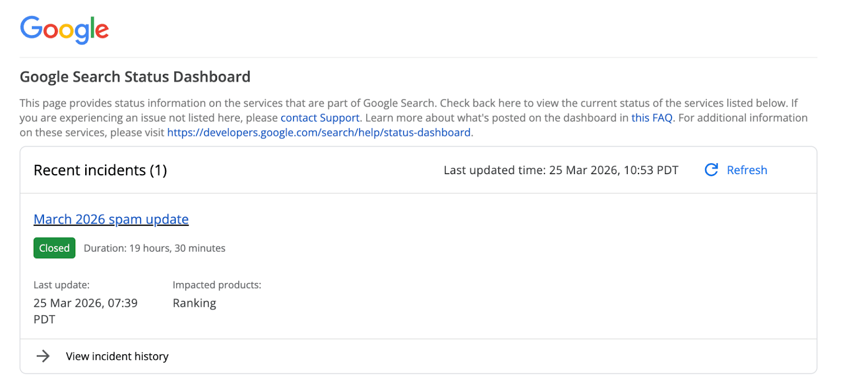Open the contact Support link
This screenshot has height=389, width=868.
tap(320, 118)
